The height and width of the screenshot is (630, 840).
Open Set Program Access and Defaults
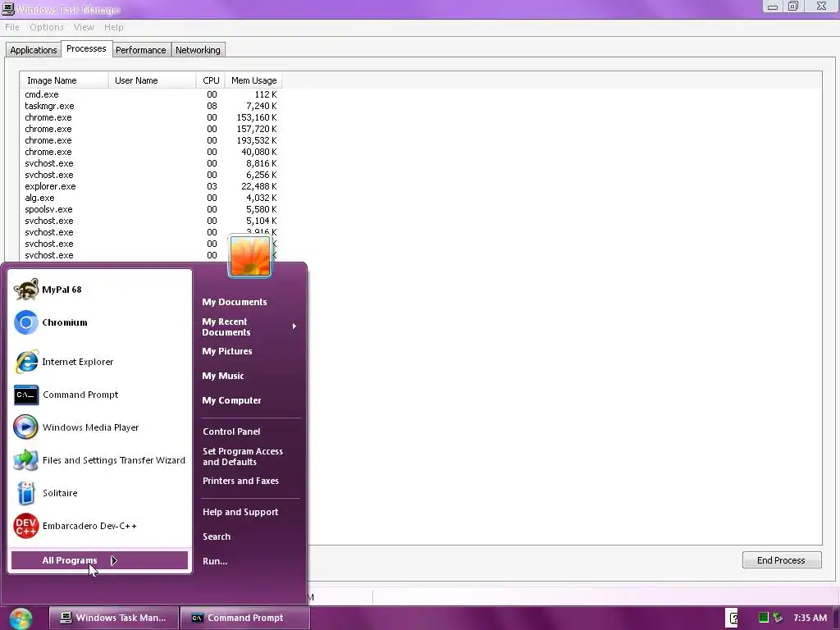[x=243, y=456]
